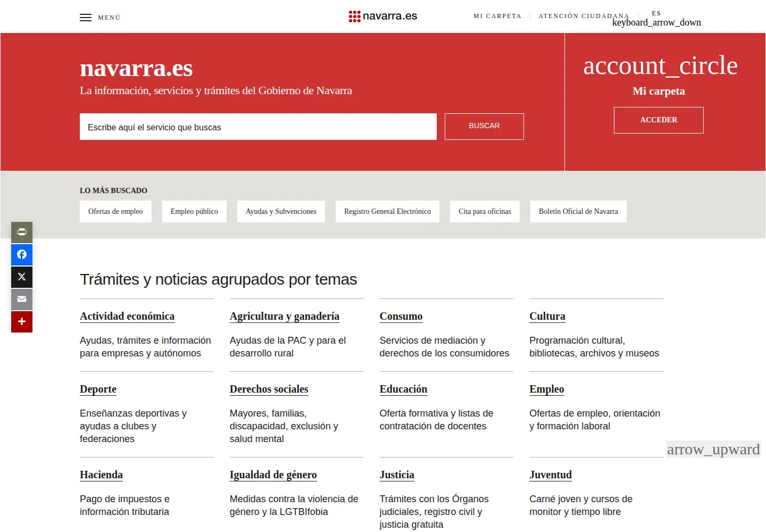
Task: Open the Juventud topic
Action: point(551,475)
